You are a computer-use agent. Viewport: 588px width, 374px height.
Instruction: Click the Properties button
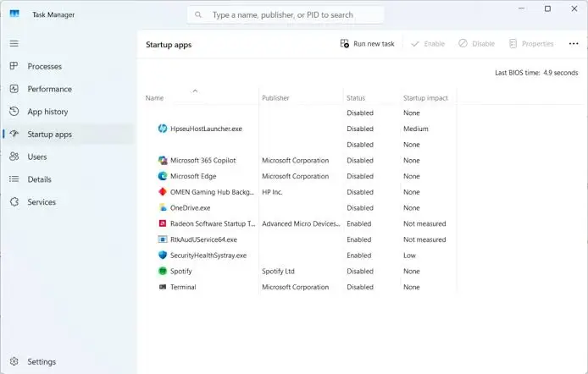[x=531, y=44]
